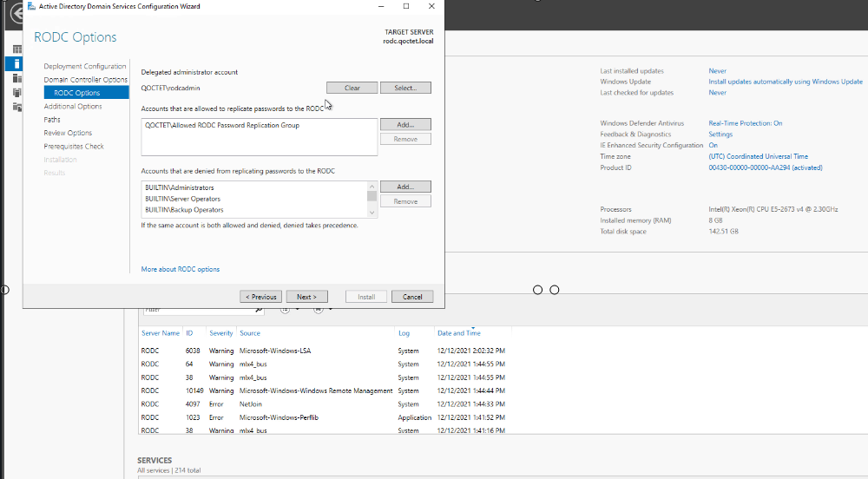
Task: Click Product ID 00430-00000-00000-AA294 (activated) link
Action: (x=765, y=167)
